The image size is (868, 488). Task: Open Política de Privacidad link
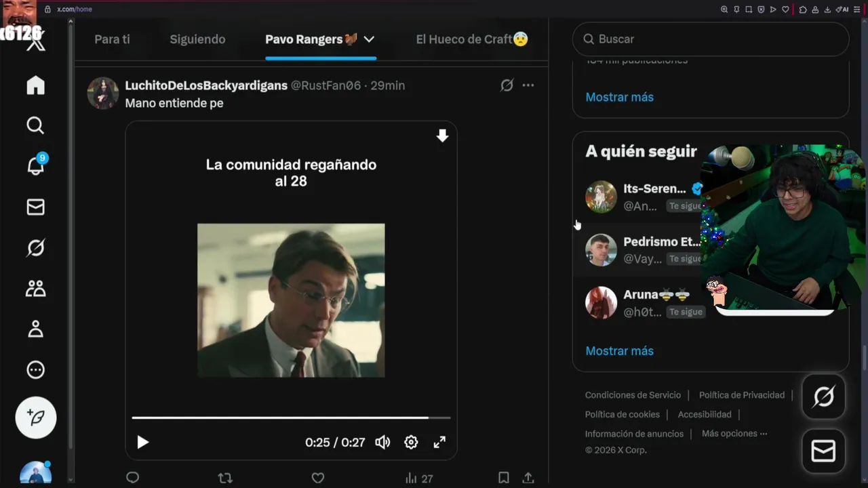[742, 395]
